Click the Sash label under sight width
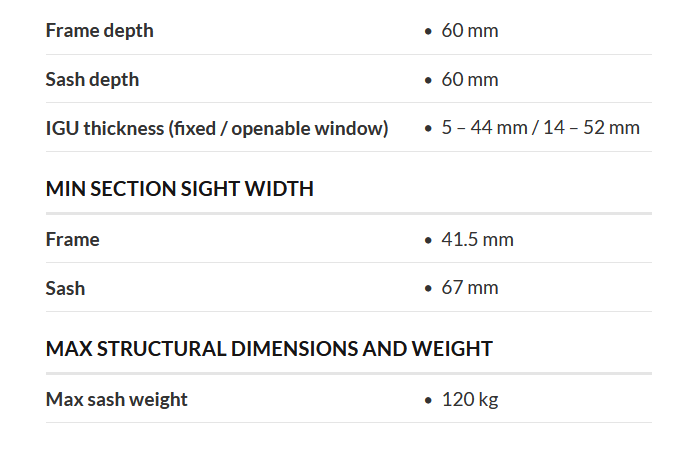The image size is (688, 466). tap(66, 289)
